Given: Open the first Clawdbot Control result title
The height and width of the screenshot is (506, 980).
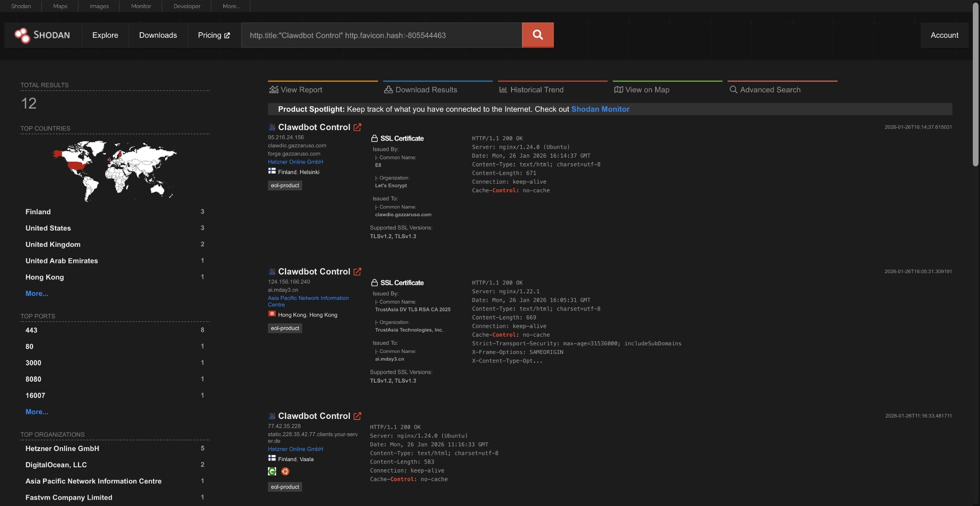Looking at the screenshot, I should [x=314, y=127].
